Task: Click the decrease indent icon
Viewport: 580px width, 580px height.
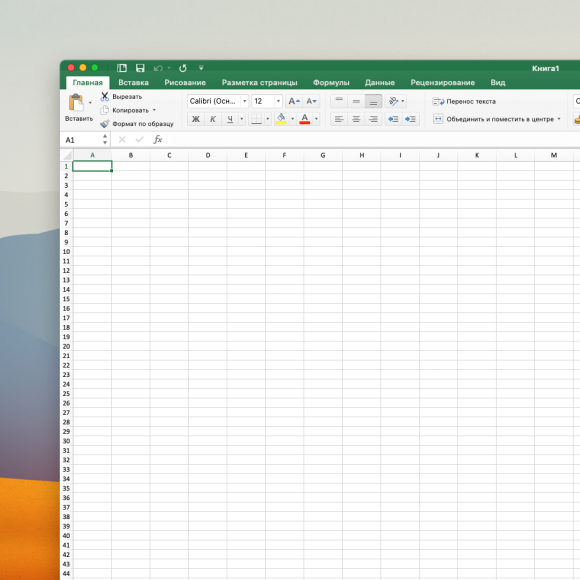Action: tap(393, 119)
